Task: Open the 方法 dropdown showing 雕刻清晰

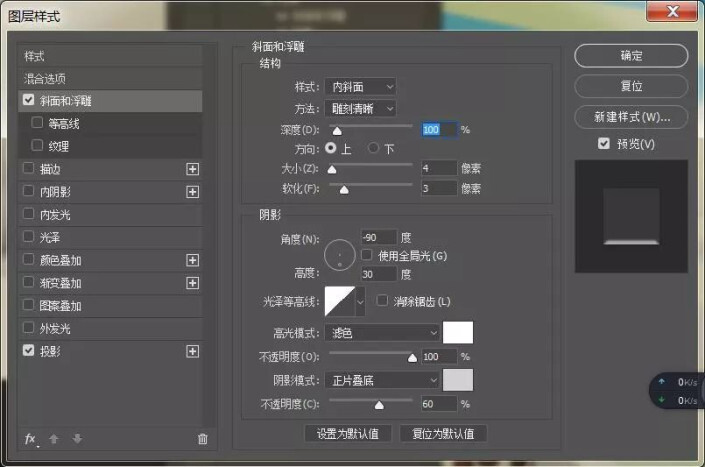Action: 361,108
